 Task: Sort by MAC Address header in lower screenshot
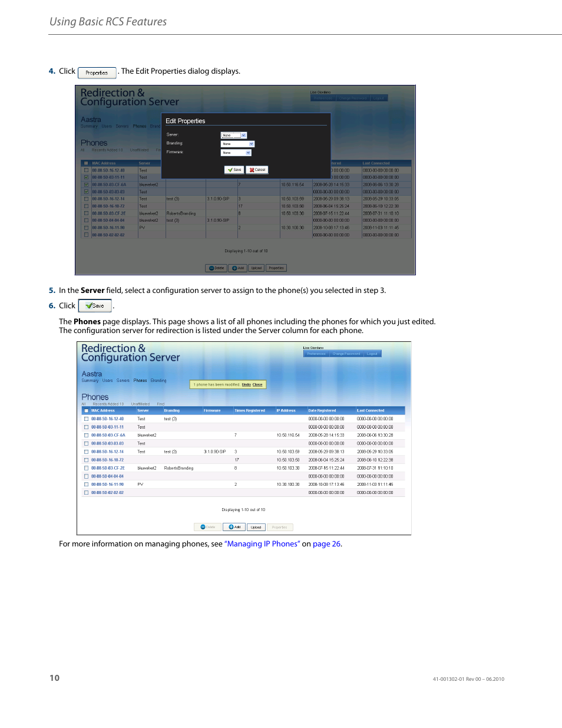[x=103, y=410]
